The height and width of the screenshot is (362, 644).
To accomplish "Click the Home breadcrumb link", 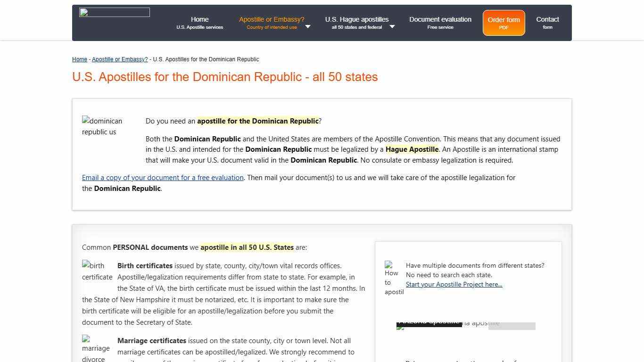I will click(79, 59).
